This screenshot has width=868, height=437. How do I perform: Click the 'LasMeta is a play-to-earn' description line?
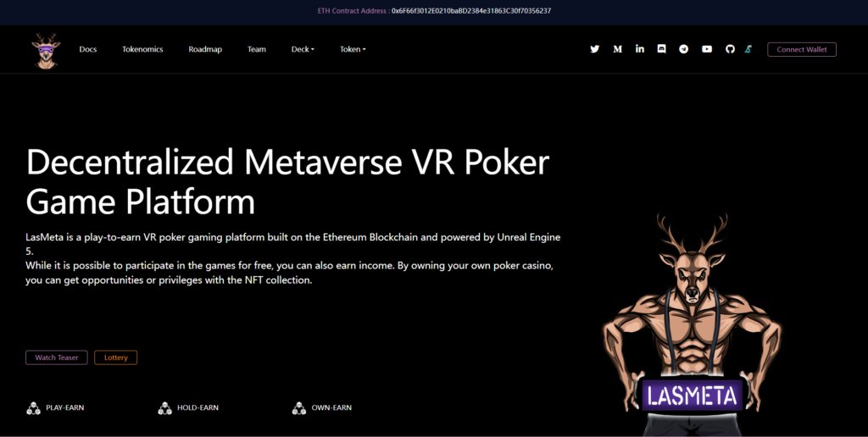pyautogui.click(x=292, y=244)
